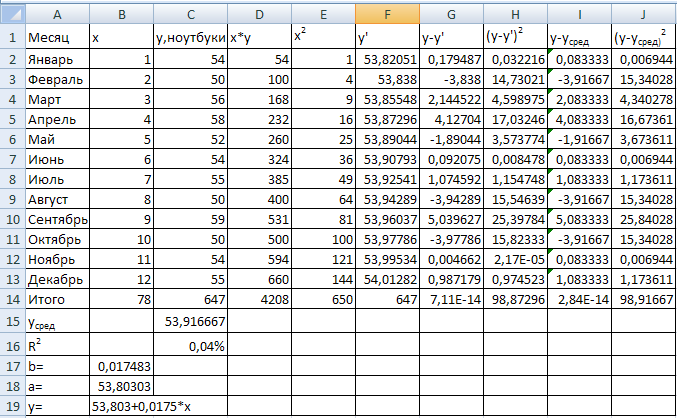Image resolution: width=677 pixels, height=418 pixels.
Task: Click the value 2,84E-14
Action: (x=579, y=299)
